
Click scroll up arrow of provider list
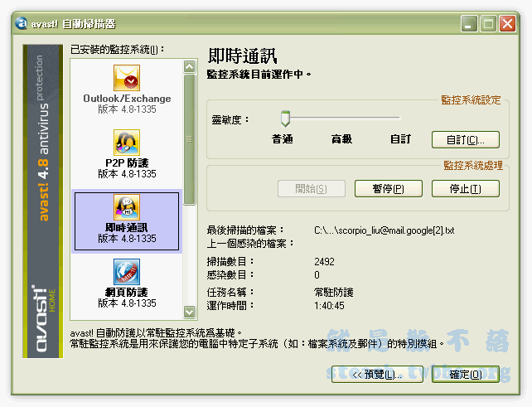pyautogui.click(x=189, y=66)
